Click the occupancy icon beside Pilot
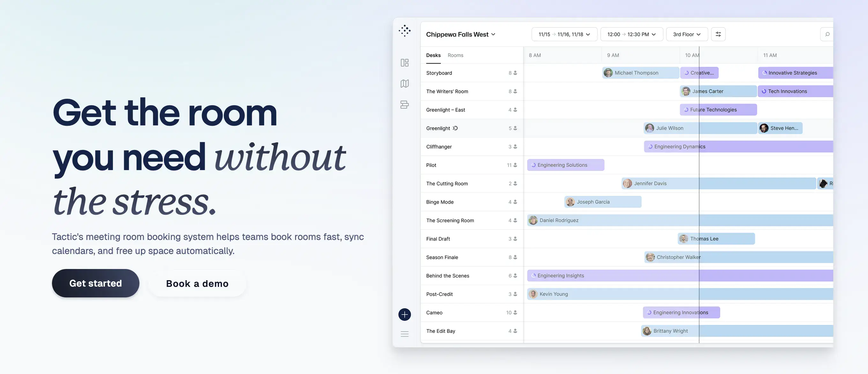This screenshot has width=868, height=374. [x=515, y=165]
